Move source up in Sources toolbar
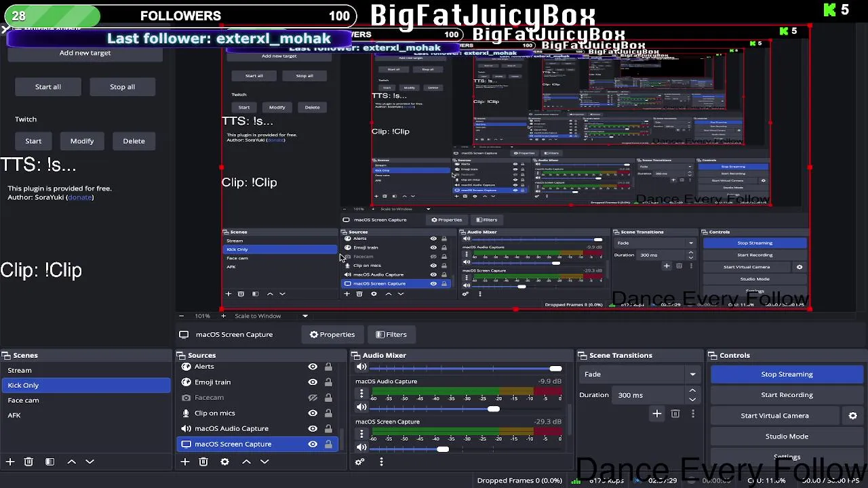This screenshot has height=488, width=868. point(246,462)
